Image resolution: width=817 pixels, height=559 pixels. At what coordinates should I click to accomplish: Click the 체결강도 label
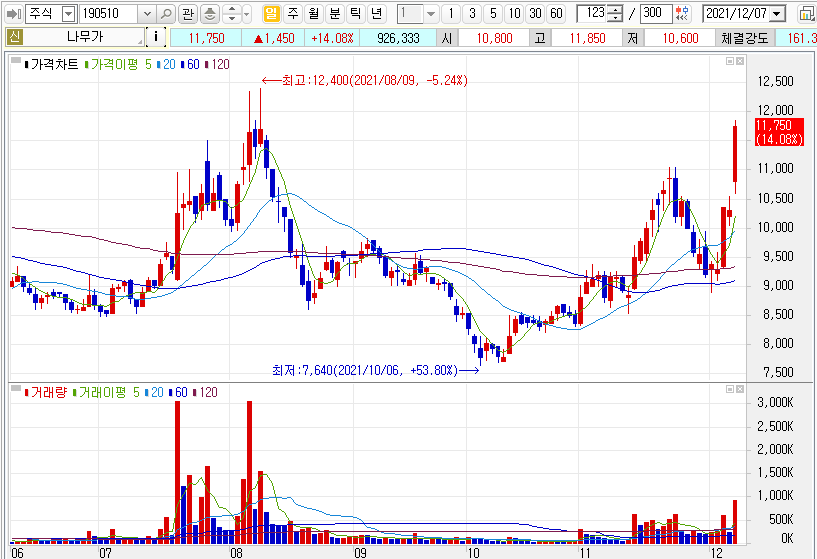(x=745, y=38)
